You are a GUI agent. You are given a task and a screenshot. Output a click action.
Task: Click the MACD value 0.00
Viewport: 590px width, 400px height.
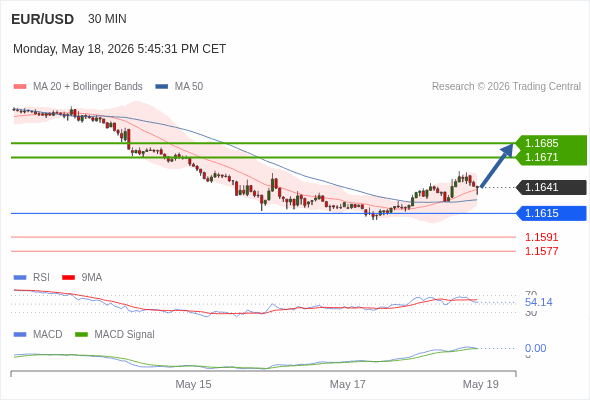tap(535, 348)
